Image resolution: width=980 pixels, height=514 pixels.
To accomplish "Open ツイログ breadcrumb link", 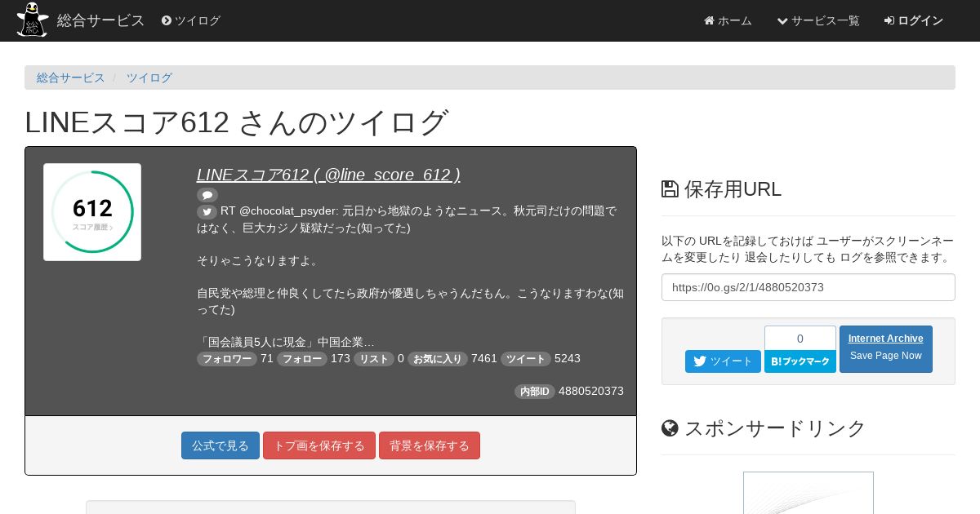I will click(149, 78).
